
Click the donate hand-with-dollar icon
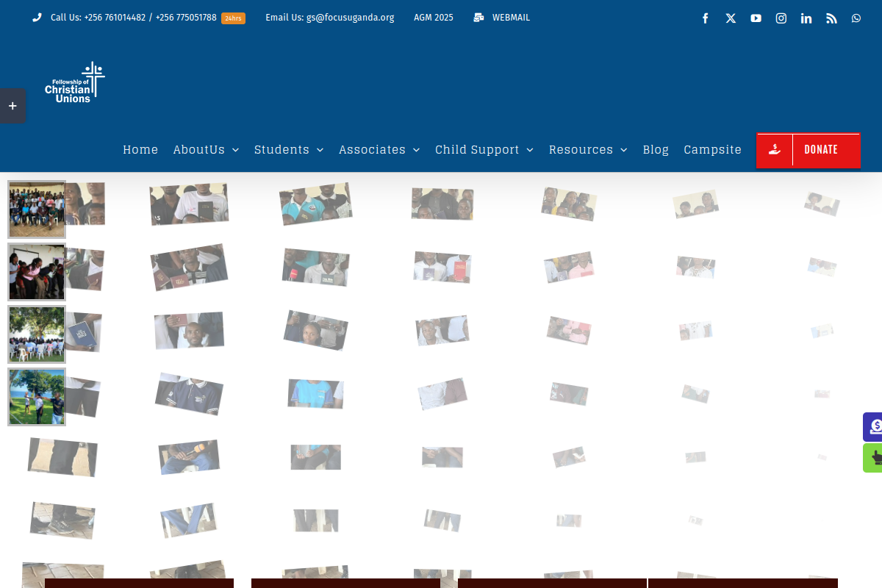click(x=774, y=150)
